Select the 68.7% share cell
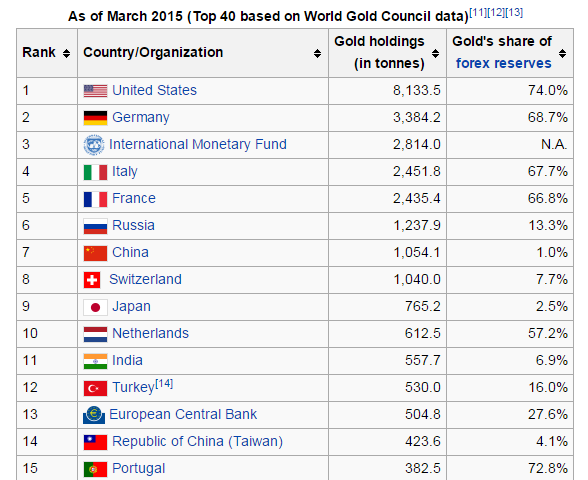Screen dimensions: 588x480 click(x=510, y=118)
